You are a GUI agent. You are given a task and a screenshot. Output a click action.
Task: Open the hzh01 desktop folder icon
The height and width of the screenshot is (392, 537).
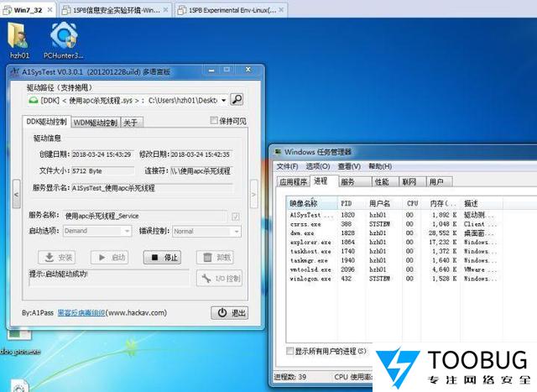(x=18, y=36)
